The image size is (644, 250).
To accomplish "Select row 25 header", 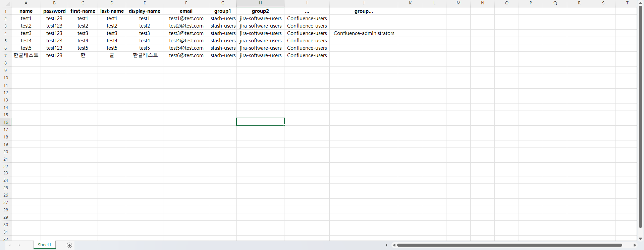I will click(x=6, y=187).
